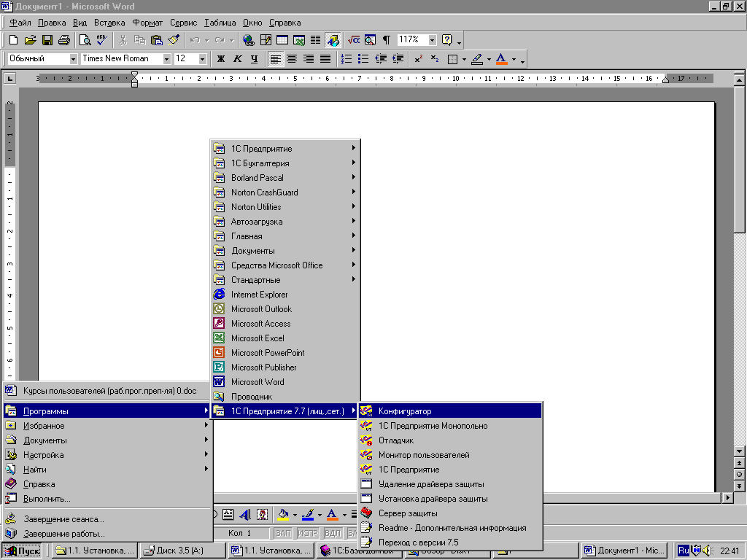This screenshot has height=560, width=747.
Task: Expand font color dropdown arrow
Action: [514, 59]
